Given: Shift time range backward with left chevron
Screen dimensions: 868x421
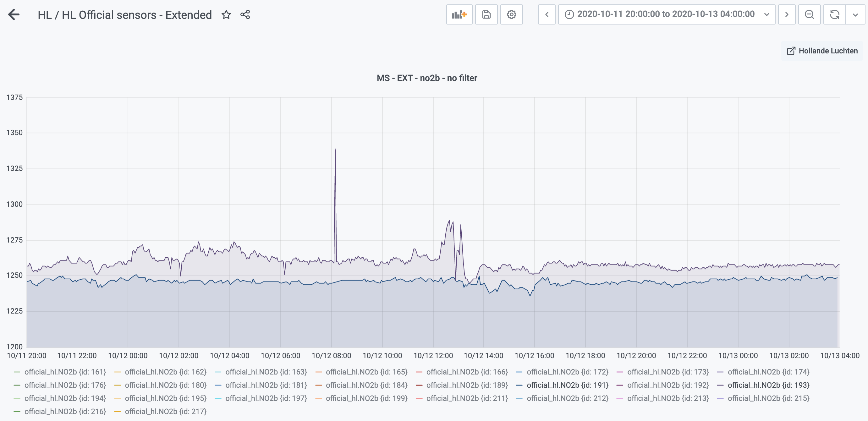Looking at the screenshot, I should pos(547,14).
